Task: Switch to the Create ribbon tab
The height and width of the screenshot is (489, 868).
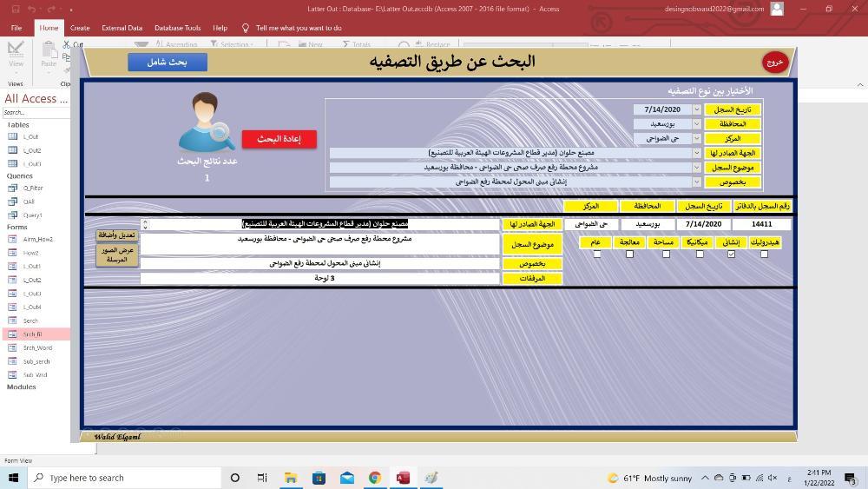Action: coord(80,28)
